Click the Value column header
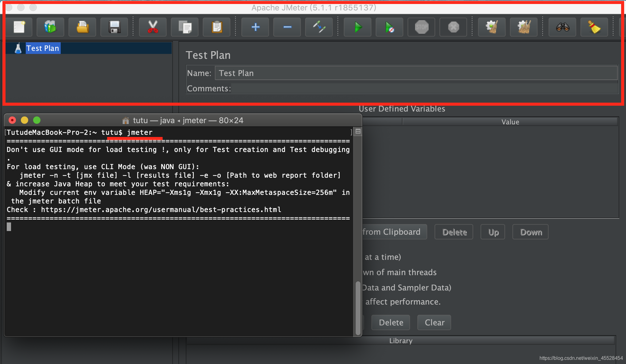The image size is (626, 364). (510, 122)
